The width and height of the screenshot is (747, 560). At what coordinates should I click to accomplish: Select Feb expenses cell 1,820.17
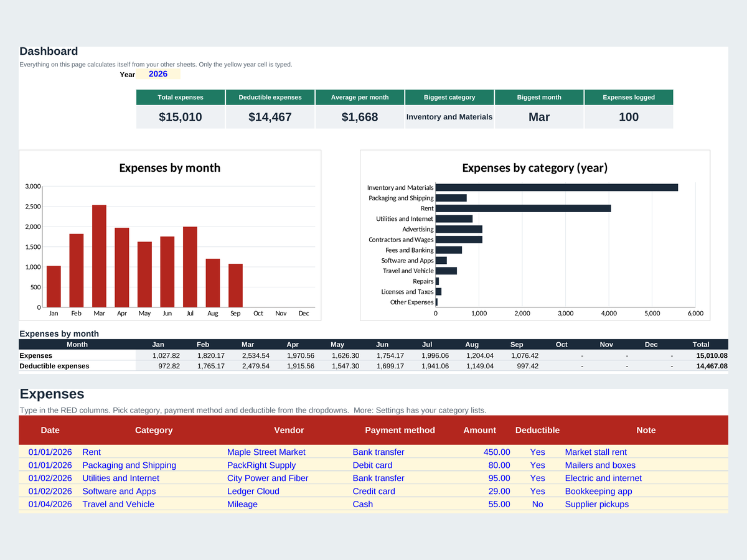point(203,355)
